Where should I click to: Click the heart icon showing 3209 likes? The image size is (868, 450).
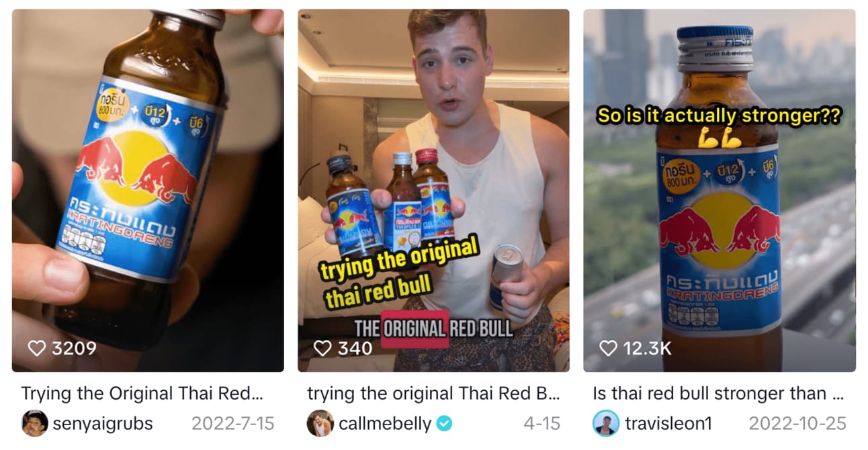click(36, 348)
